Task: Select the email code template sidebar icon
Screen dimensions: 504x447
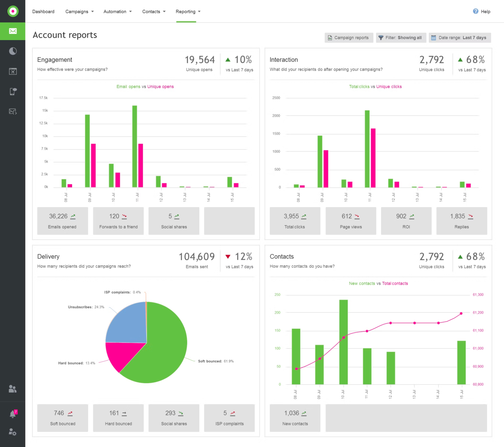Action: pos(13,111)
